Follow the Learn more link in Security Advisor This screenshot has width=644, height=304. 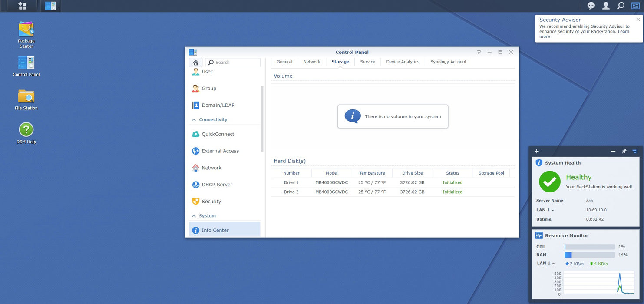584,34
